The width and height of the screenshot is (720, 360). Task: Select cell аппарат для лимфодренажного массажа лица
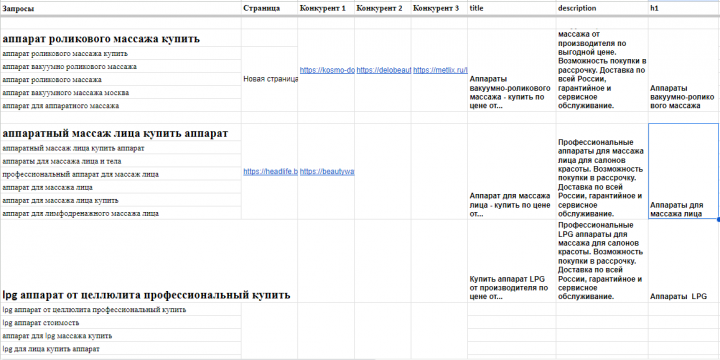121,213
